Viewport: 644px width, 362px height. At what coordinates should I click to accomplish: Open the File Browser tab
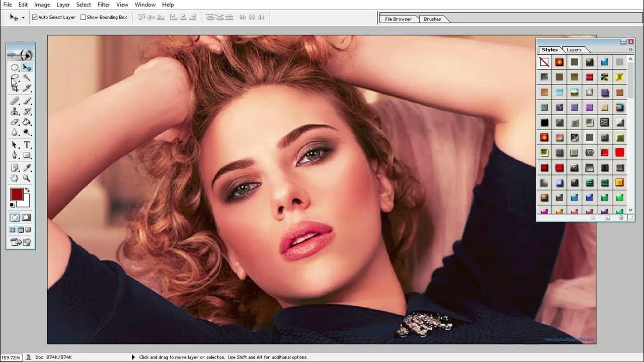tap(398, 19)
